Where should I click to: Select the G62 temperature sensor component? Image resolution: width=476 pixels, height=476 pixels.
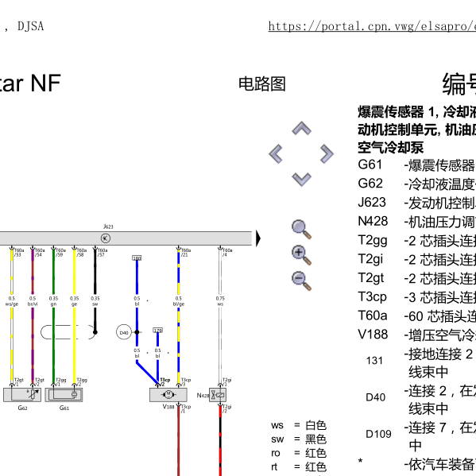point(22,395)
